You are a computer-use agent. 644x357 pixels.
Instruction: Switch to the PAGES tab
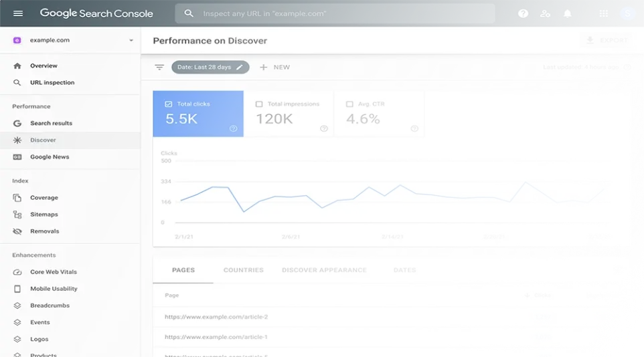(183, 270)
